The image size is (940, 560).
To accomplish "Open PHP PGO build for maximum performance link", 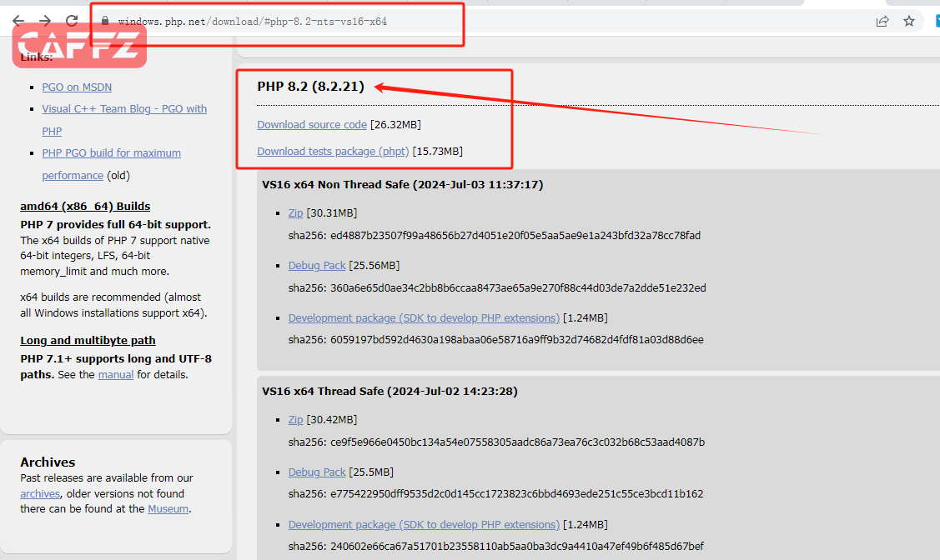I will point(111,153).
